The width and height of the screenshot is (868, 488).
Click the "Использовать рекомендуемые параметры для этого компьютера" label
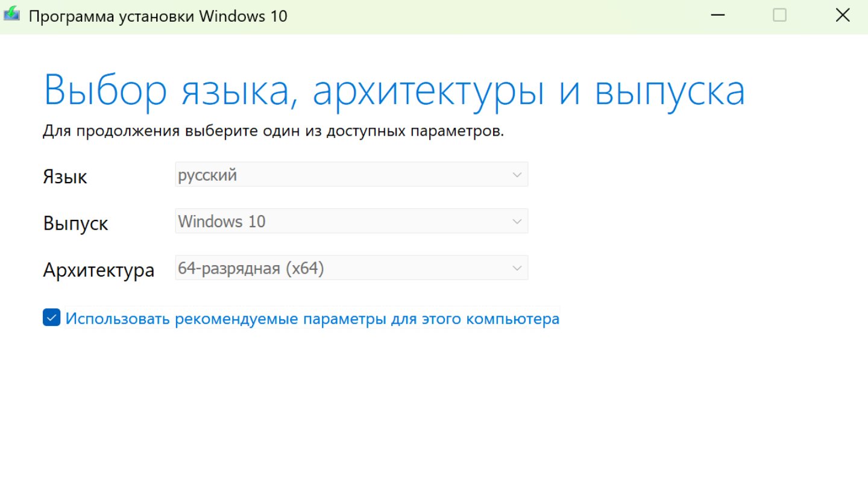(x=312, y=318)
